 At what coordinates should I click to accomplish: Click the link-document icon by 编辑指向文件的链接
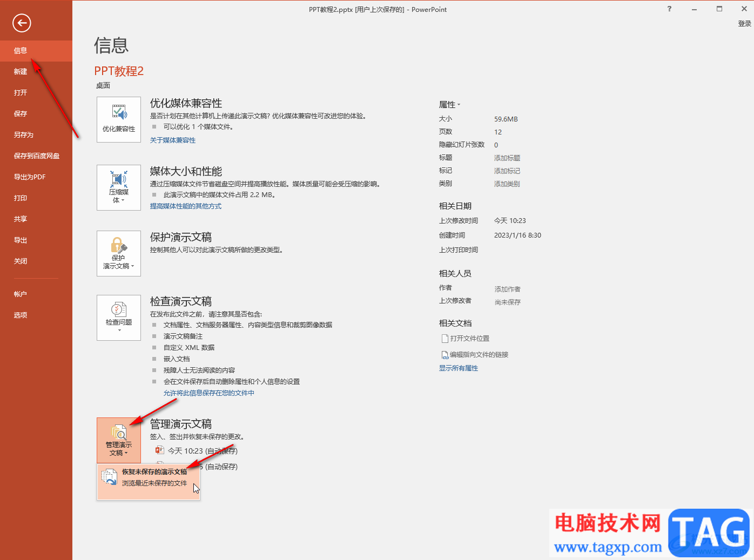[x=445, y=355]
